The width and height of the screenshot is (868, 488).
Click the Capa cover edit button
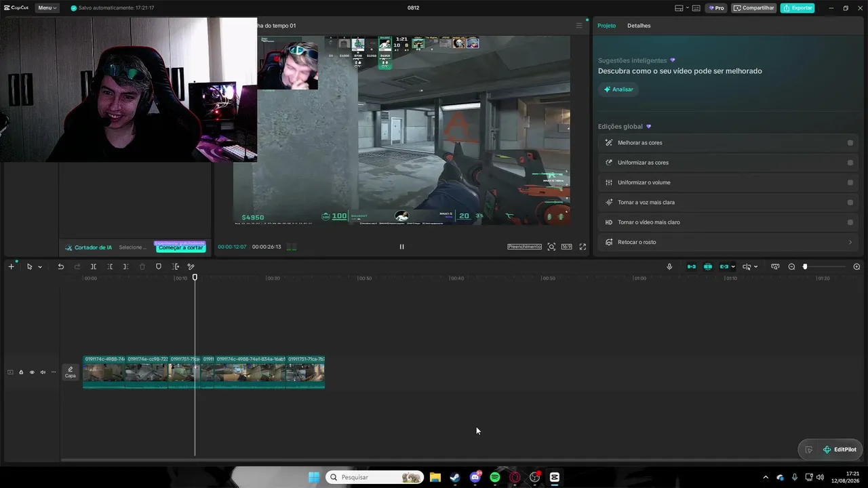pyautogui.click(x=70, y=372)
